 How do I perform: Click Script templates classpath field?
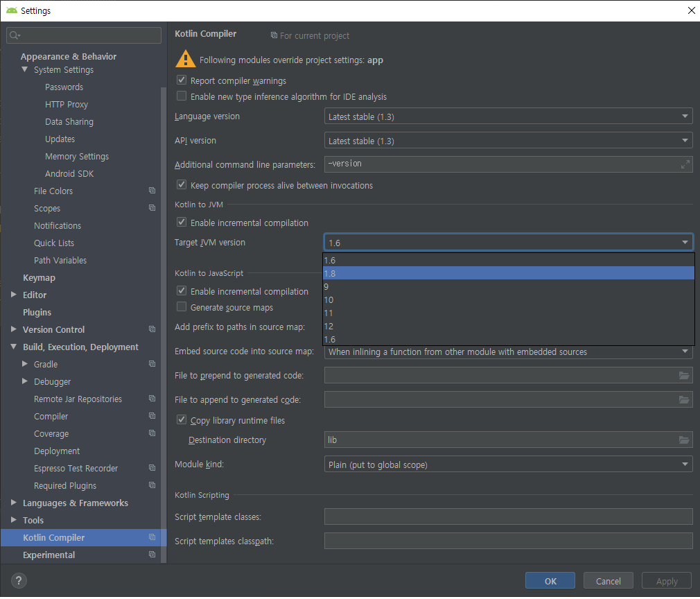(508, 541)
